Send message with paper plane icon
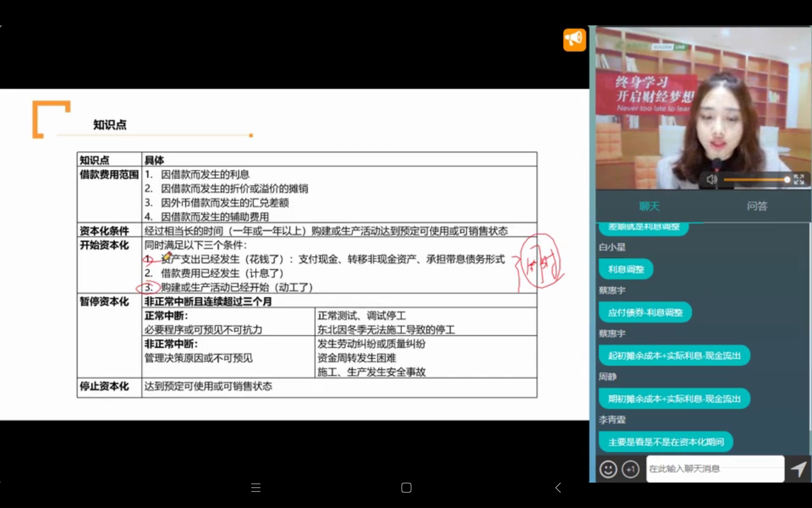The width and height of the screenshot is (812, 508). [798, 469]
